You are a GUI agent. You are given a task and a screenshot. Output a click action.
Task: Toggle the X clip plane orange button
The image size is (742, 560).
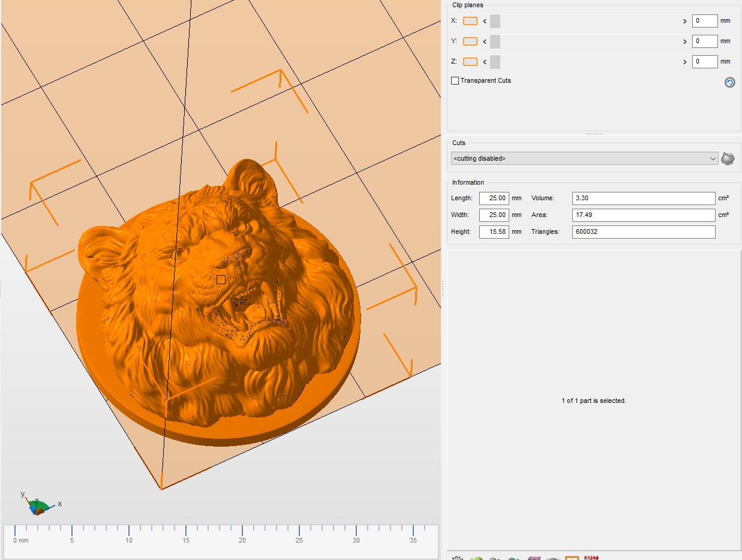[x=470, y=21]
